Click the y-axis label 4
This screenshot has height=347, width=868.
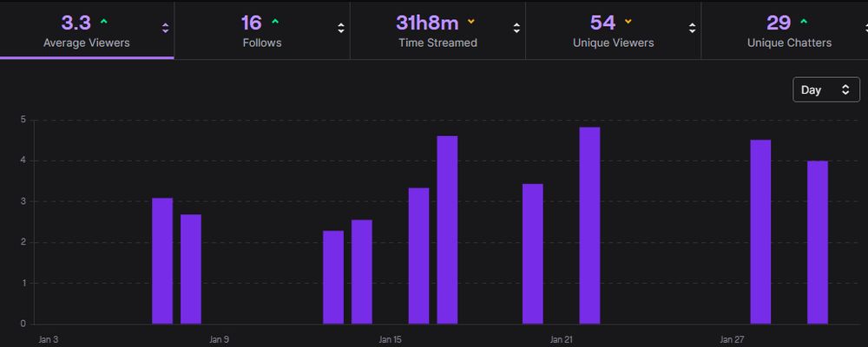(x=23, y=161)
